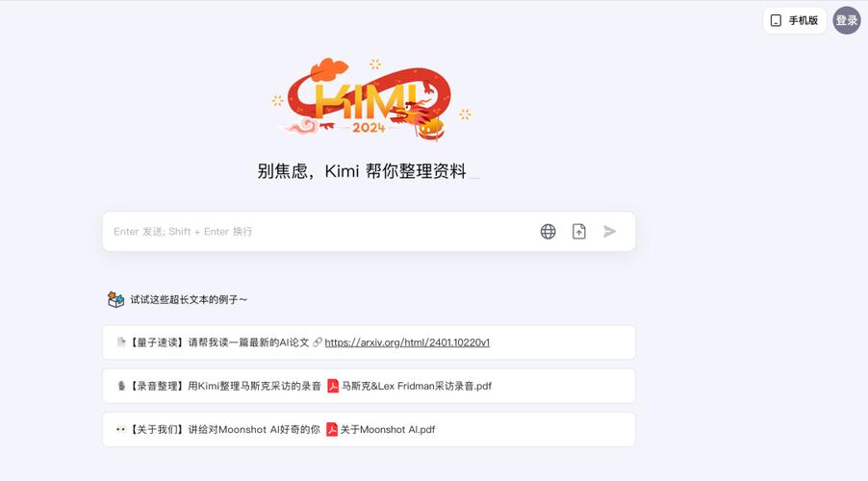The height and width of the screenshot is (481, 868).
Task: Click the 别焦虑，Kimi 帮你整理资料 headline
Action: (362, 171)
